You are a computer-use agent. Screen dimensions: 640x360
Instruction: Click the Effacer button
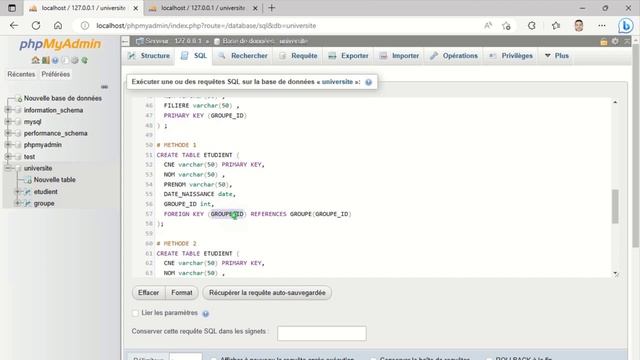coord(149,293)
